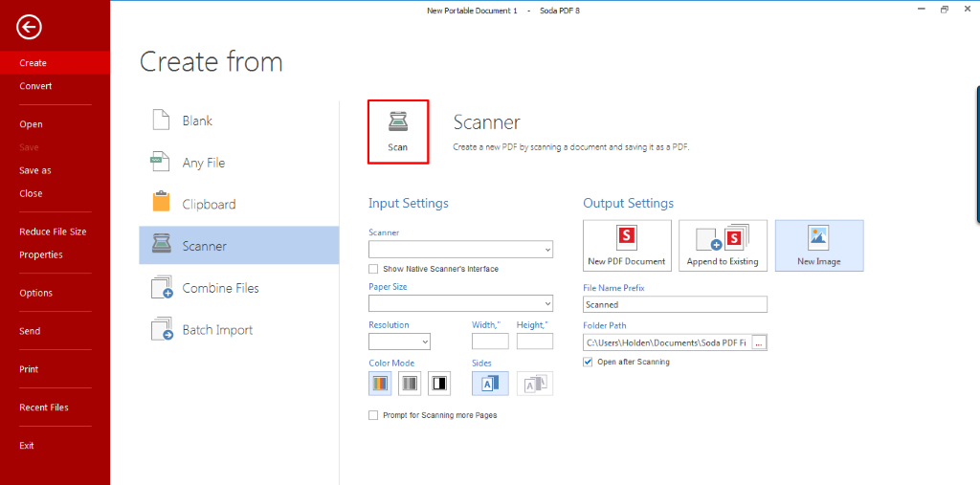This screenshot has height=485, width=980.
Task: Click the back arrow circle icon
Action: point(29,27)
